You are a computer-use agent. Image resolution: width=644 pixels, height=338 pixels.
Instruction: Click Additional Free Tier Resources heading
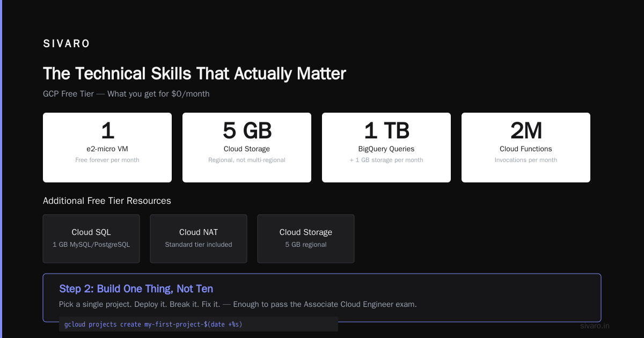(x=107, y=201)
